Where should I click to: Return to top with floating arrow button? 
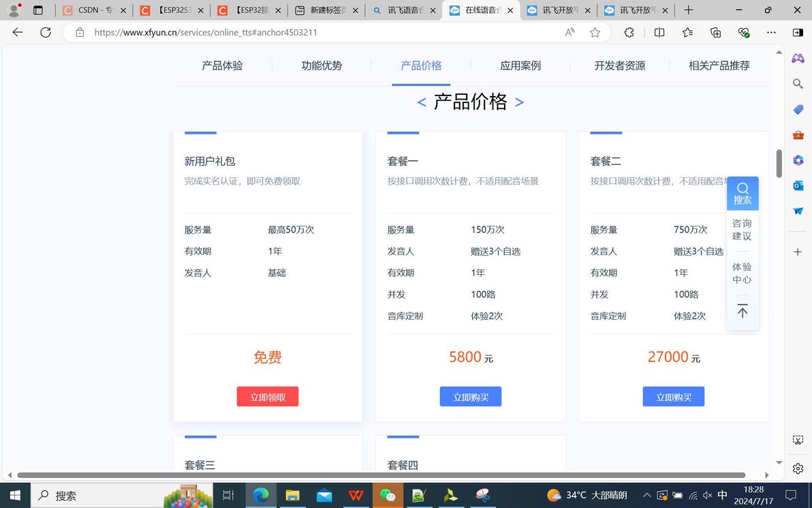pyautogui.click(x=743, y=311)
